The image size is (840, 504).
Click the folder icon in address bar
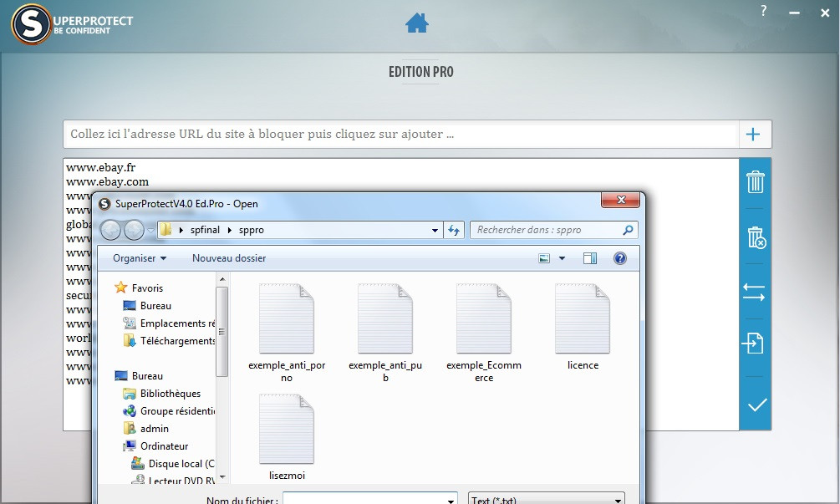166,230
